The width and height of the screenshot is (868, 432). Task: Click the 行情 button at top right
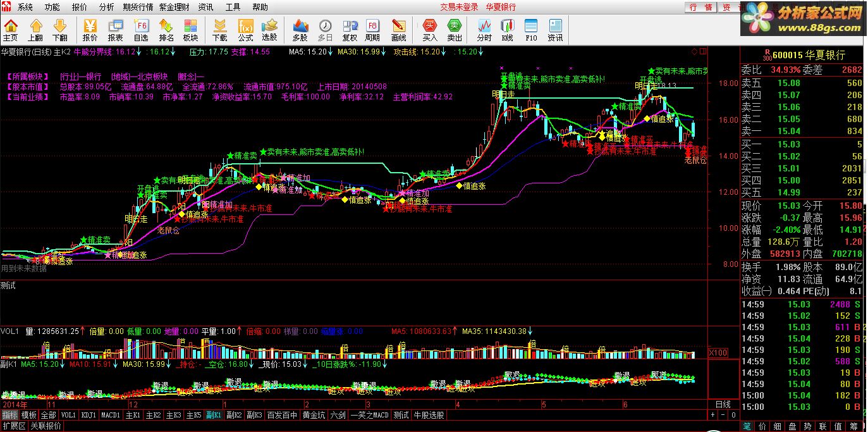tap(700, 7)
